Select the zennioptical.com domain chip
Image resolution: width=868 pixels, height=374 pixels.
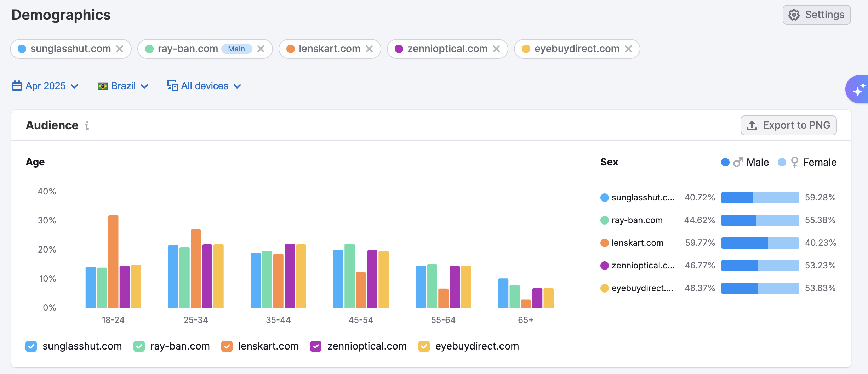pyautogui.click(x=447, y=49)
